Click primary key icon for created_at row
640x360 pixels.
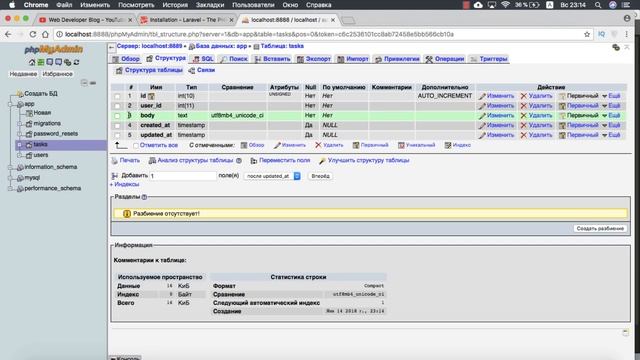pos(562,125)
